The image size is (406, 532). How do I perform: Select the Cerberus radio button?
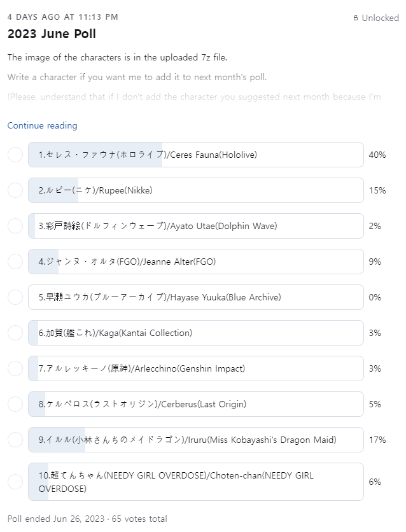(x=15, y=404)
